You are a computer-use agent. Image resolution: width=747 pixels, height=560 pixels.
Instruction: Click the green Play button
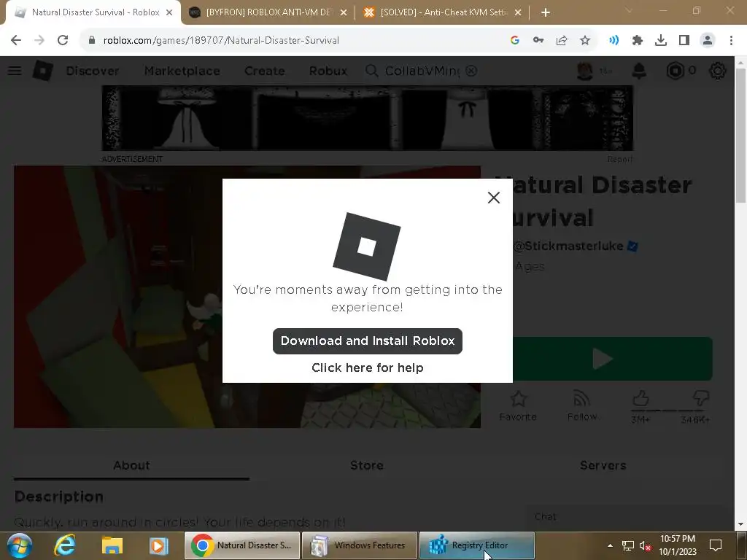tap(613, 359)
